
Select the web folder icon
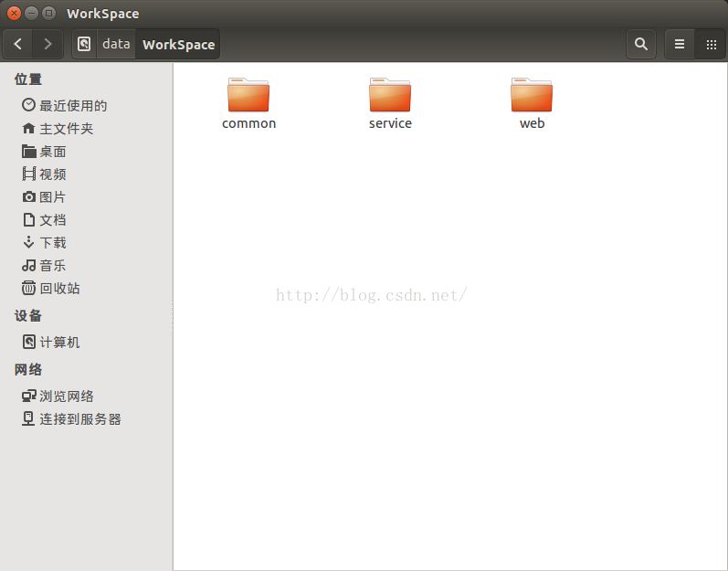click(x=532, y=95)
